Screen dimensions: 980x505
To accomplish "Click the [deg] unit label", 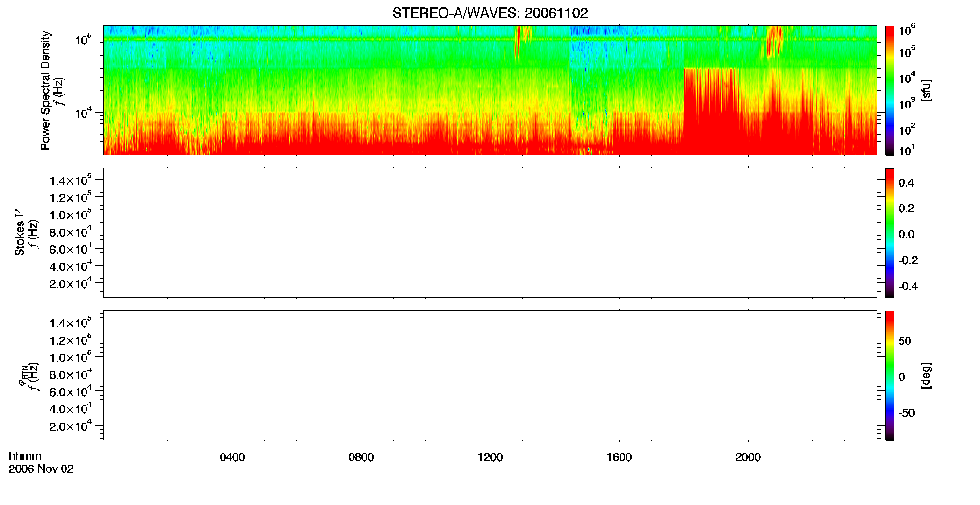I will (x=926, y=375).
